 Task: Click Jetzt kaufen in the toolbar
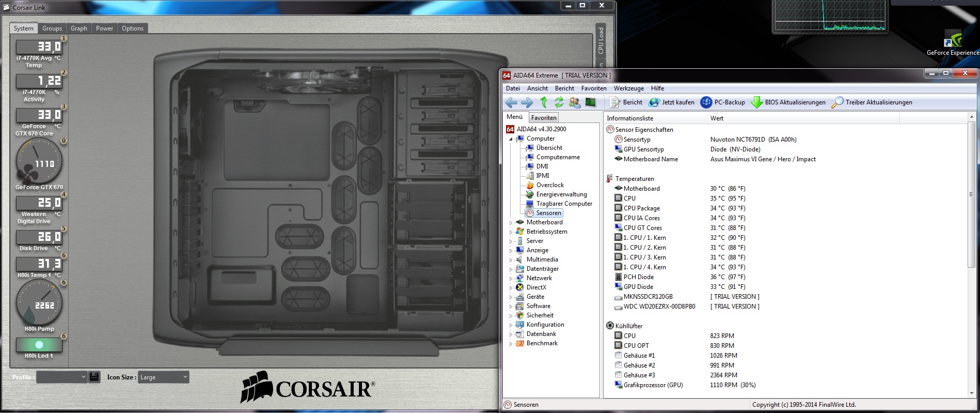pos(672,102)
